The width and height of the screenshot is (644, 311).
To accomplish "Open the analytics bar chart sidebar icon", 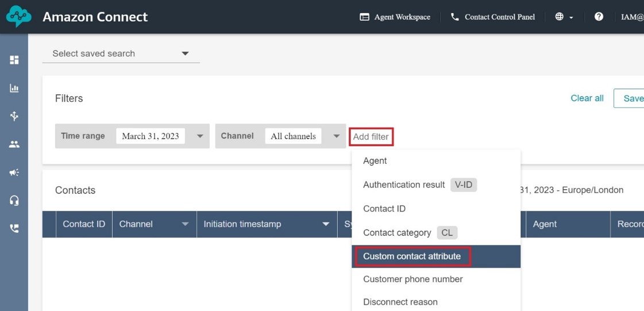I will tap(14, 88).
